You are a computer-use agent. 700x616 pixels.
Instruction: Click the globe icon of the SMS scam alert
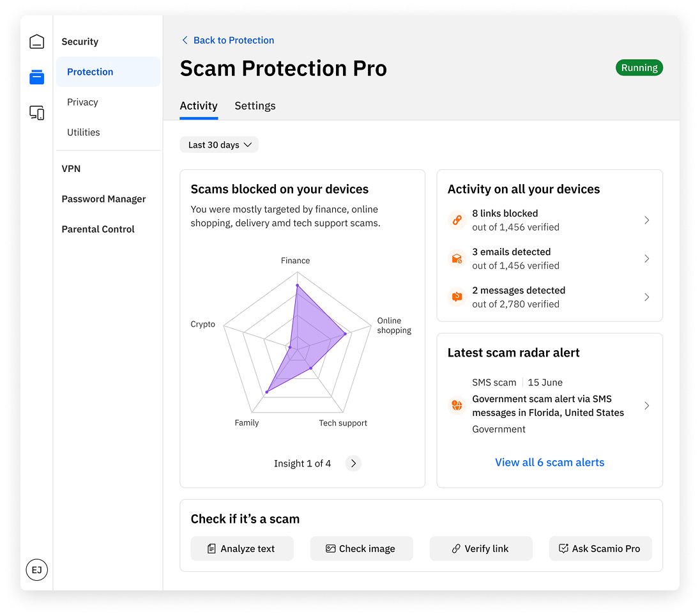pos(457,405)
